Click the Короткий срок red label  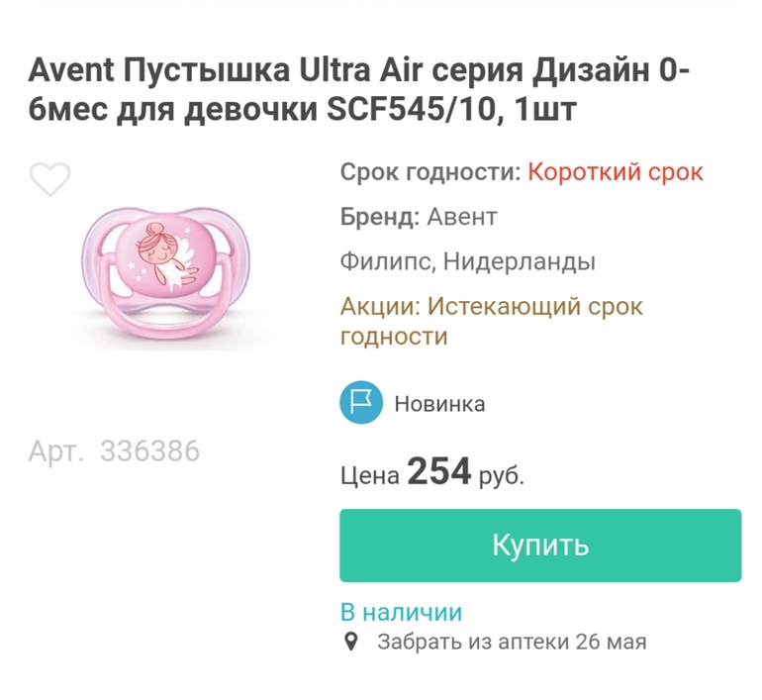tap(615, 171)
